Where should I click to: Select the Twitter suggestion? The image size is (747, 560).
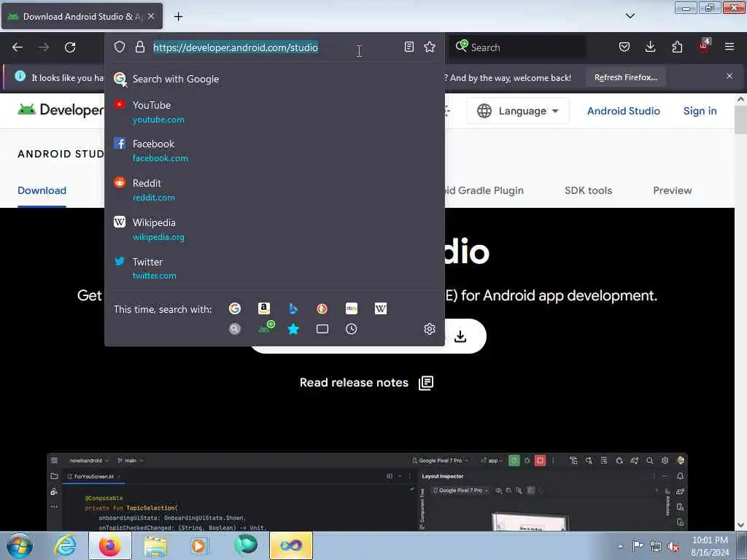point(274,268)
